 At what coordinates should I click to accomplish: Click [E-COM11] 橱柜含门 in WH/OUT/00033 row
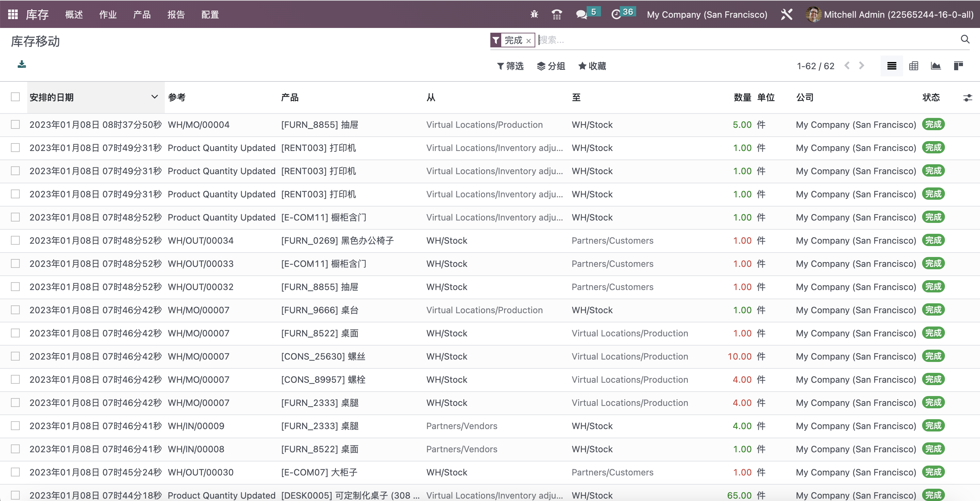point(324,264)
